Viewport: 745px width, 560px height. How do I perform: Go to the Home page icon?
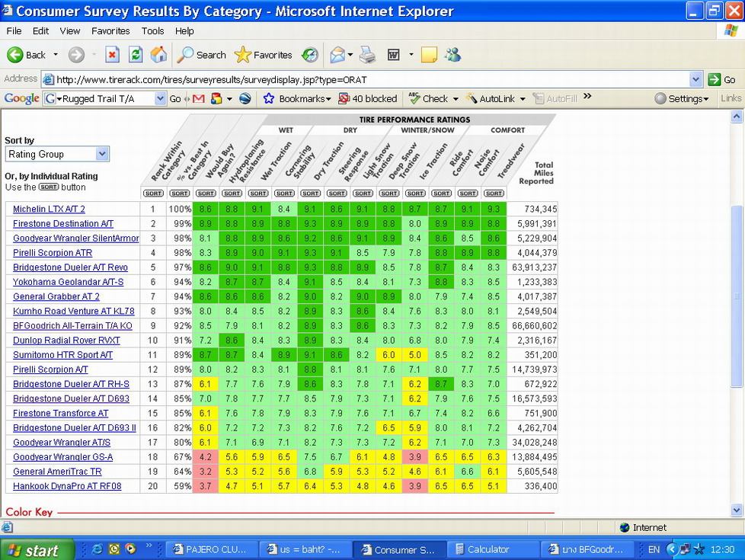tap(158, 55)
